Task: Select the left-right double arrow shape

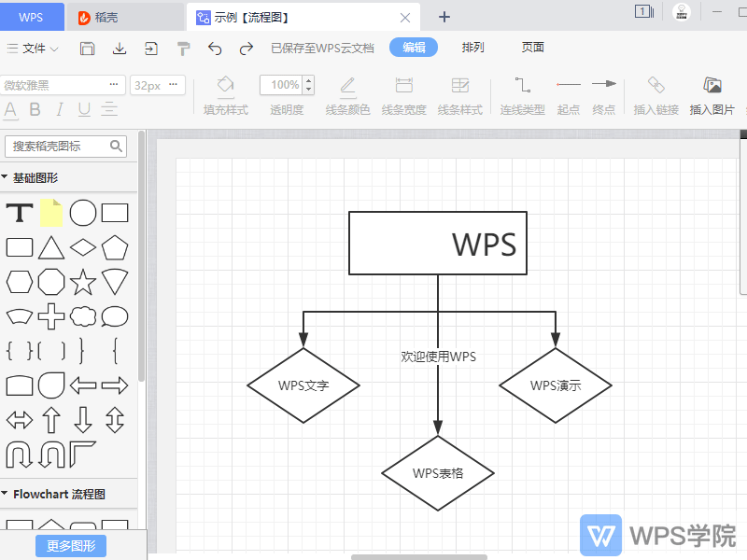Action: pyautogui.click(x=20, y=419)
